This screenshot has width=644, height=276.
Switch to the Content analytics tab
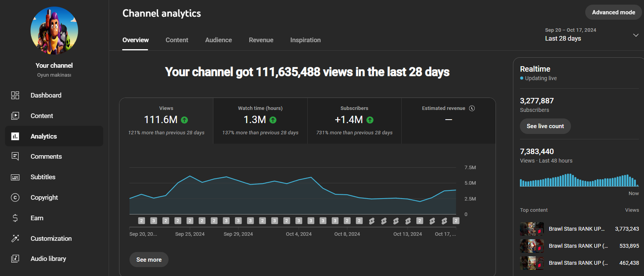coord(177,40)
